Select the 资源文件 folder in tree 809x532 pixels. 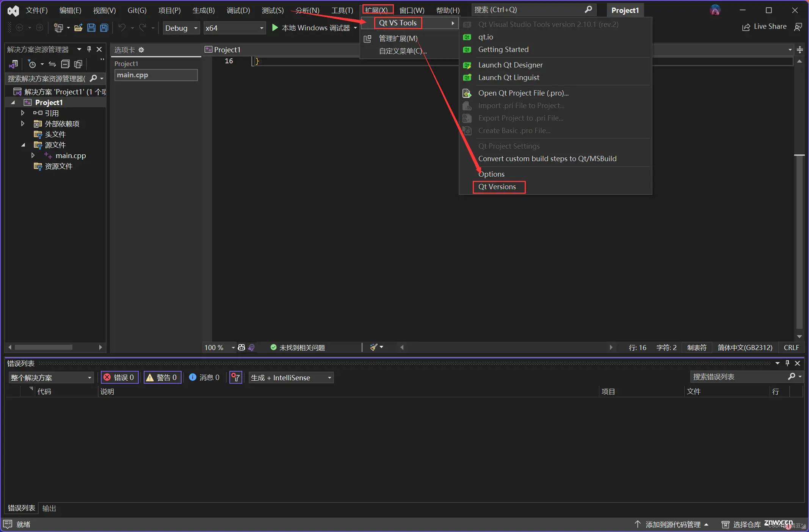(x=59, y=166)
